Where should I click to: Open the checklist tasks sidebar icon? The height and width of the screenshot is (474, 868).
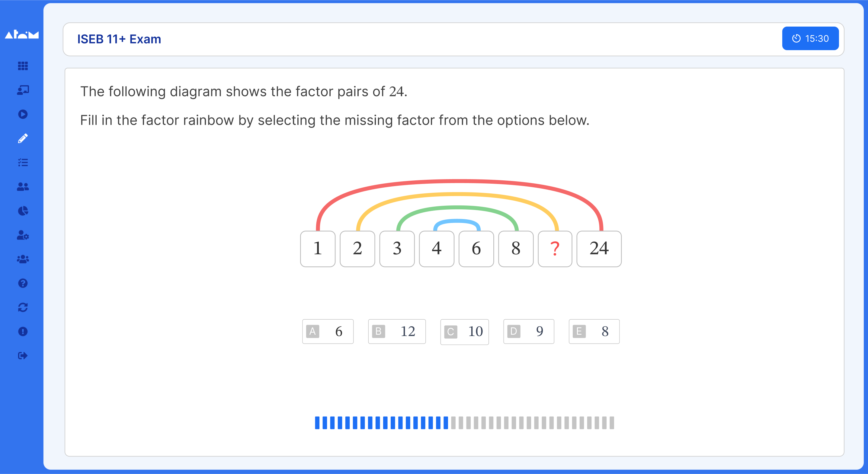[x=23, y=163]
